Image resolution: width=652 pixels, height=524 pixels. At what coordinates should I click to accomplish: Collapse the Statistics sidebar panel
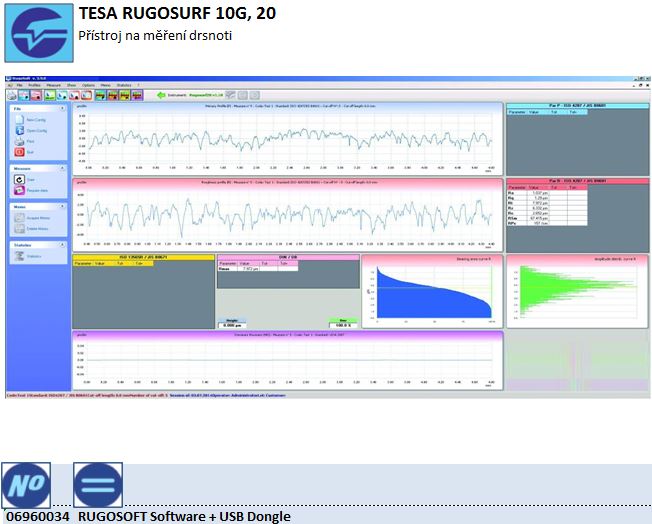[x=62, y=245]
